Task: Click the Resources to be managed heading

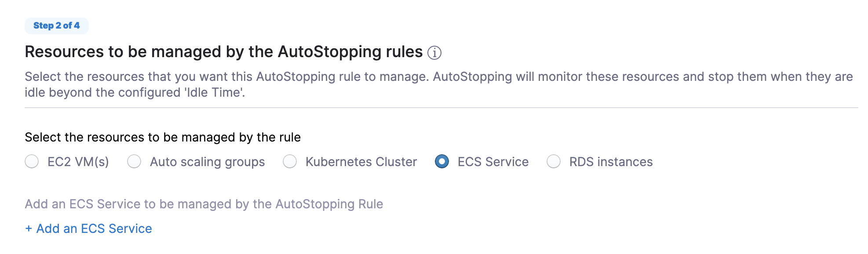Action: point(224,52)
